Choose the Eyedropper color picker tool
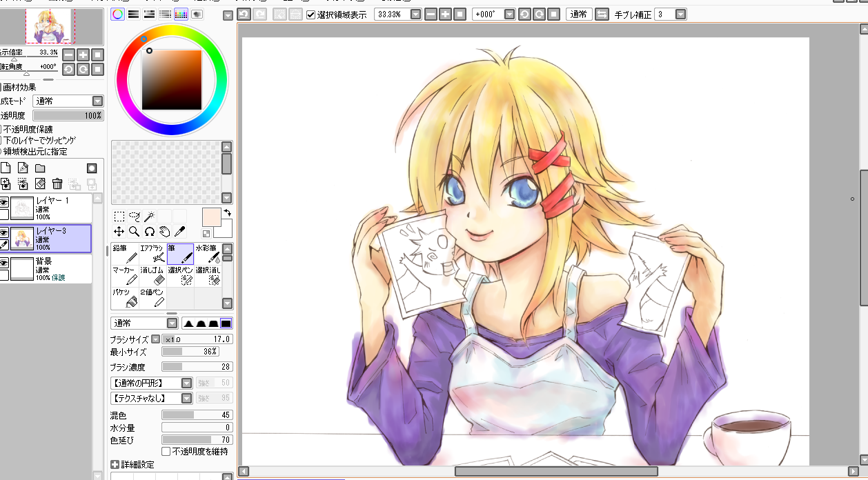868x480 pixels. coord(179,232)
